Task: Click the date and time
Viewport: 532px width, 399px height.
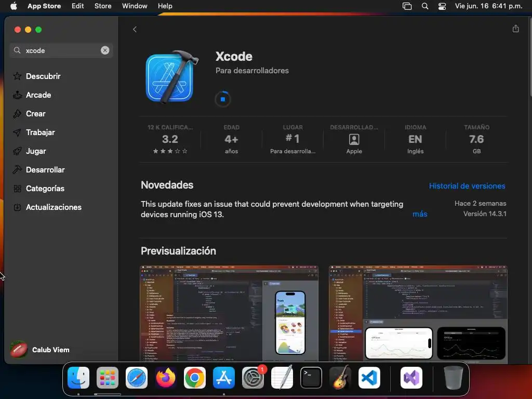Action: point(488,6)
